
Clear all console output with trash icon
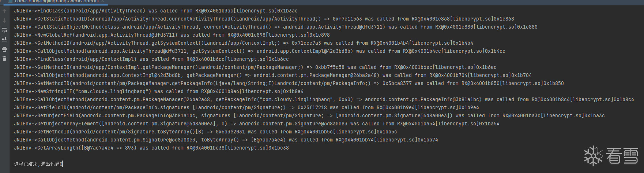click(4, 59)
